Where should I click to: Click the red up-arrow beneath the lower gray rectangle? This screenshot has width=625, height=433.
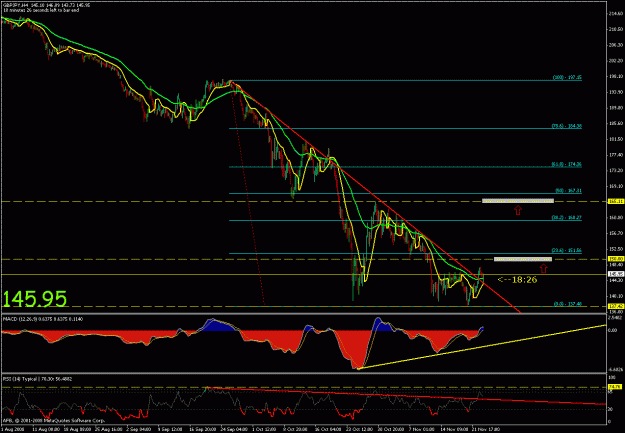pyautogui.click(x=543, y=269)
